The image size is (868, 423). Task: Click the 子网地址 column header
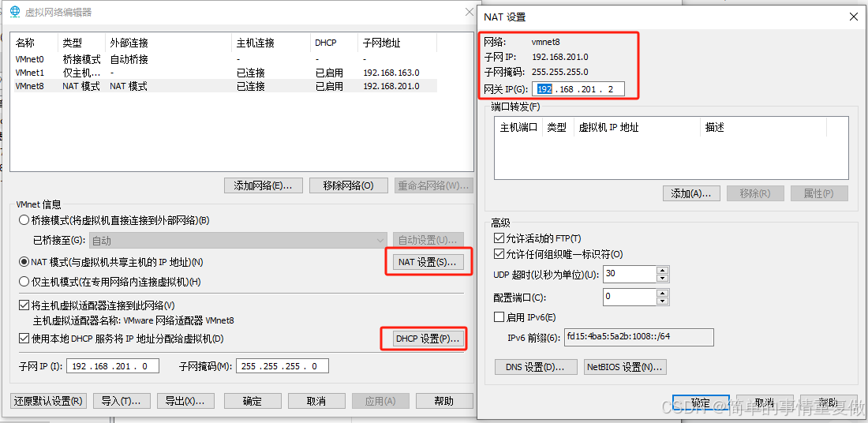pos(398,43)
